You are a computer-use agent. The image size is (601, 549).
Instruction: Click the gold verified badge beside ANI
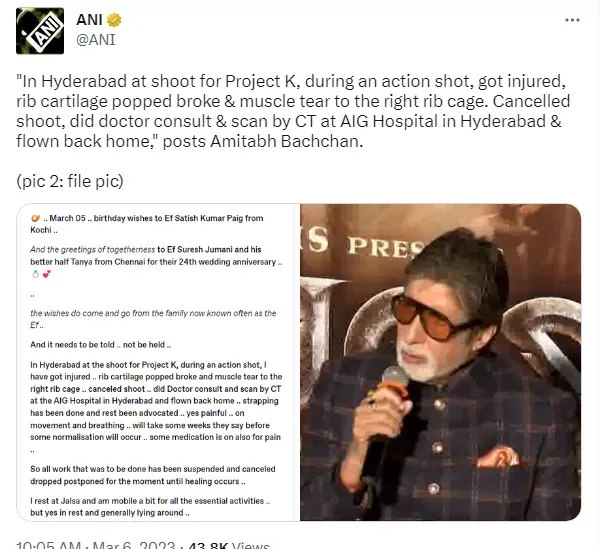[x=114, y=20]
